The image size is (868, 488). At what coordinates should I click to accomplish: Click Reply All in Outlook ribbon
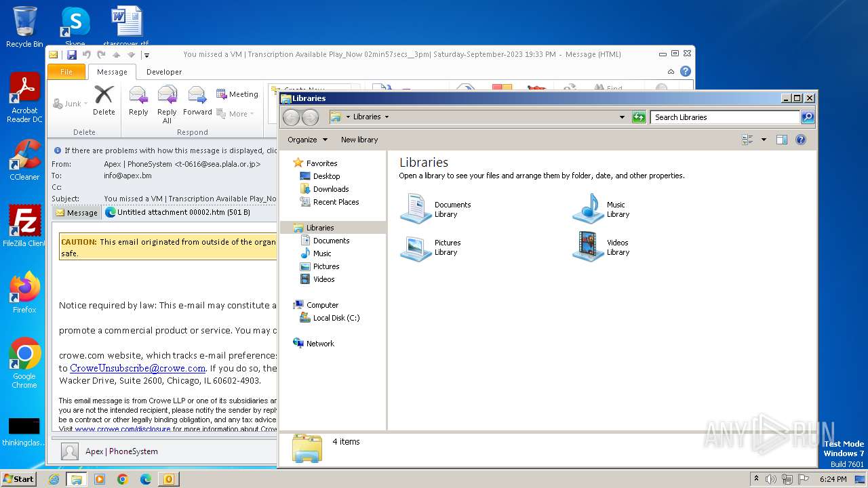(167, 104)
